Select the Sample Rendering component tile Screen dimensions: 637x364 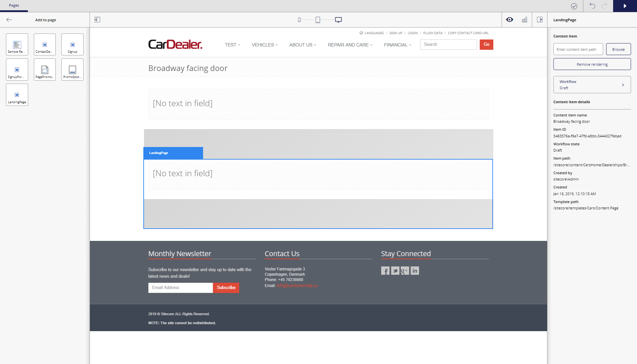tap(17, 44)
